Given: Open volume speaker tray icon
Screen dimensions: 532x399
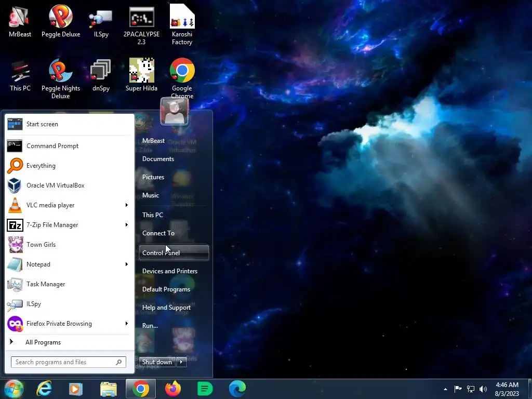Looking at the screenshot, I should (x=483, y=389).
